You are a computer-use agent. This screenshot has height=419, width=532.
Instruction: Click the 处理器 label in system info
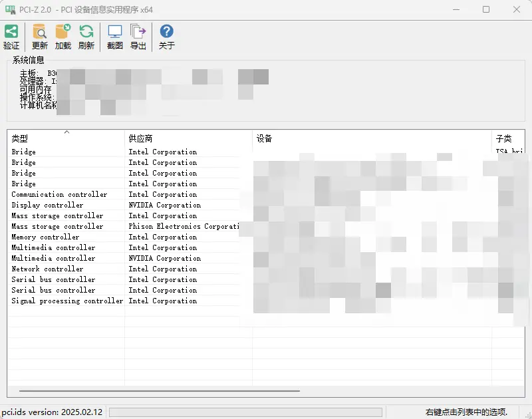[x=32, y=81]
